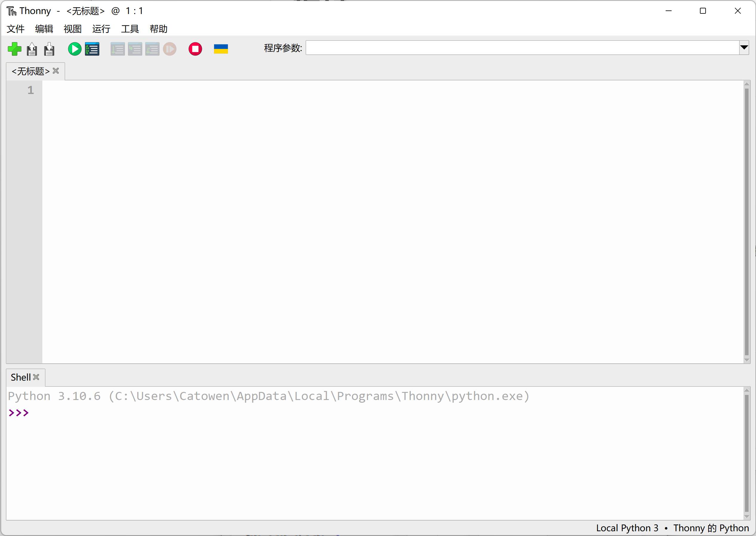Click the Open file icon
Screen dimensions: 756x536
(32, 49)
